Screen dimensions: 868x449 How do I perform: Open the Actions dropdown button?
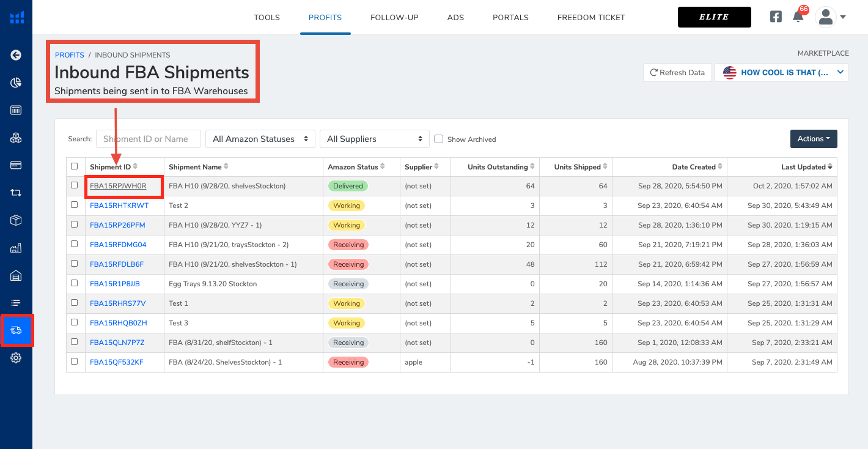pyautogui.click(x=813, y=139)
